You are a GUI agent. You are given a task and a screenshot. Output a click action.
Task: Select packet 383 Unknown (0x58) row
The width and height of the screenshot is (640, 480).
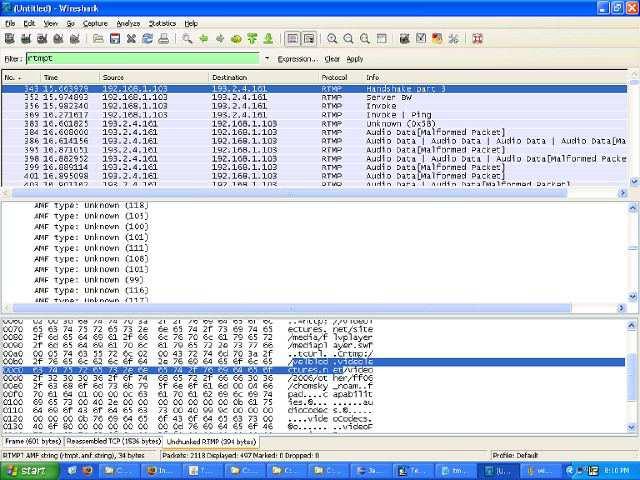pos(314,124)
